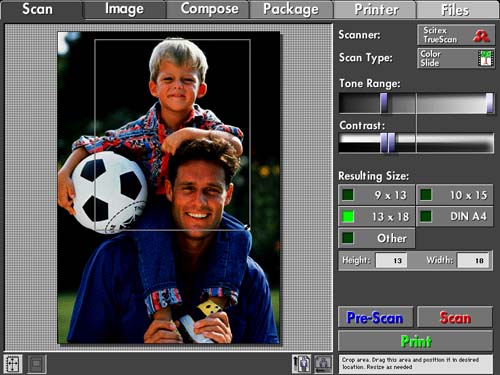This screenshot has height=375, width=500.
Task: Click the Tone Range right handle
Action: tap(489, 103)
